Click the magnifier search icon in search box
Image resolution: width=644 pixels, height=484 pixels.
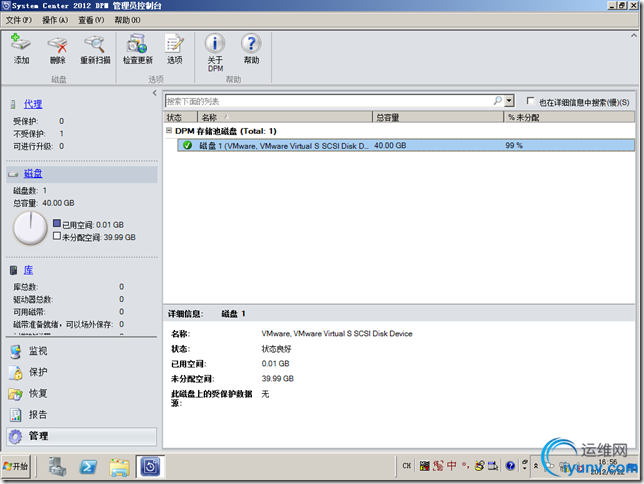tap(497, 101)
